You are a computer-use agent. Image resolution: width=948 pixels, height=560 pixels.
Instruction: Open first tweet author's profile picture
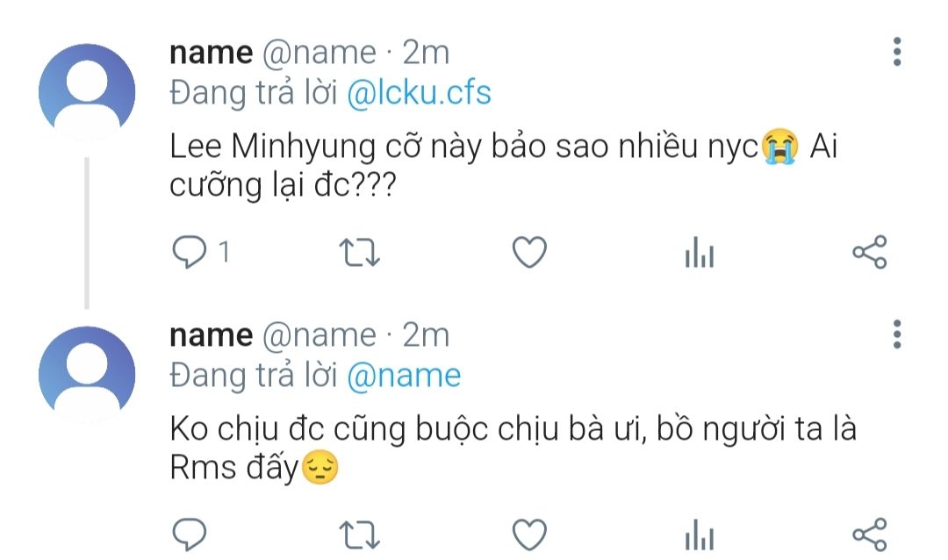(x=88, y=90)
